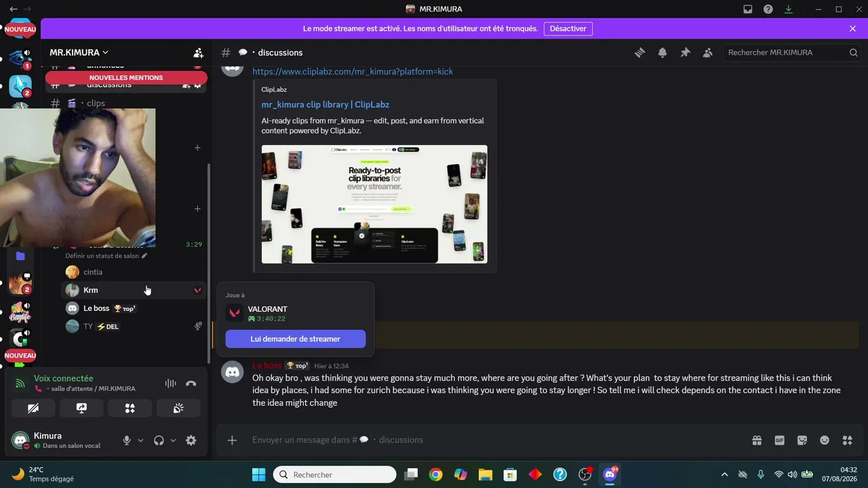
Task: Open notification settings bell in channel header
Action: (663, 53)
